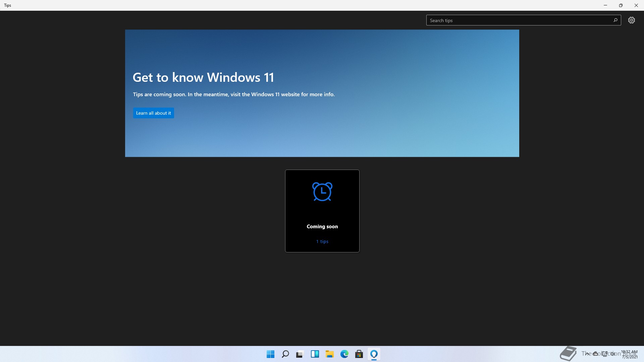
Task: Open Task View from taskbar
Action: tap(300, 354)
